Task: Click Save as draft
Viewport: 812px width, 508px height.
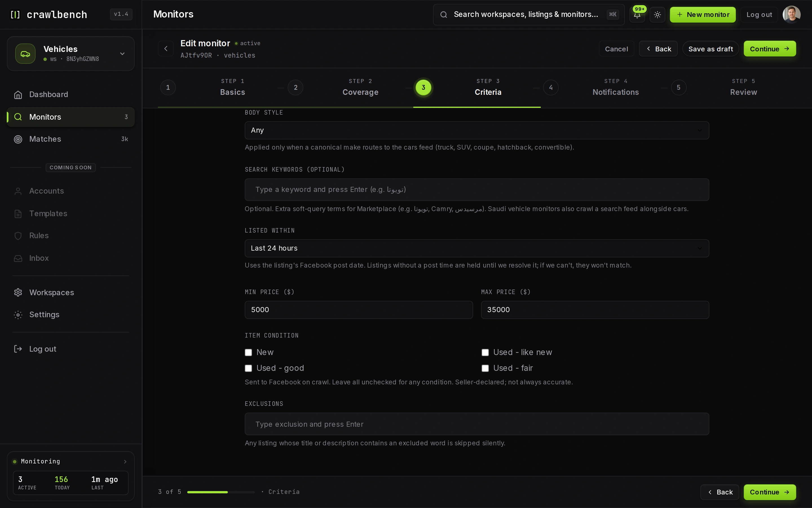Action: (x=710, y=49)
